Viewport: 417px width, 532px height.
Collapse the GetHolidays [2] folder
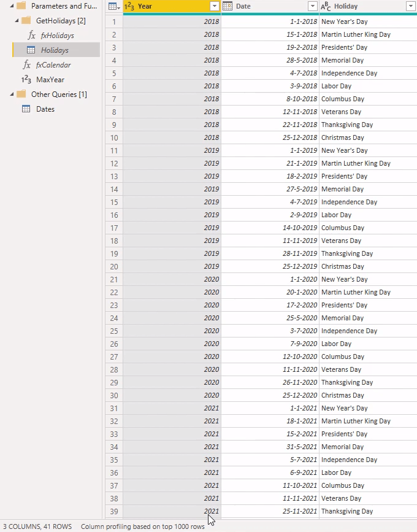tap(15, 21)
